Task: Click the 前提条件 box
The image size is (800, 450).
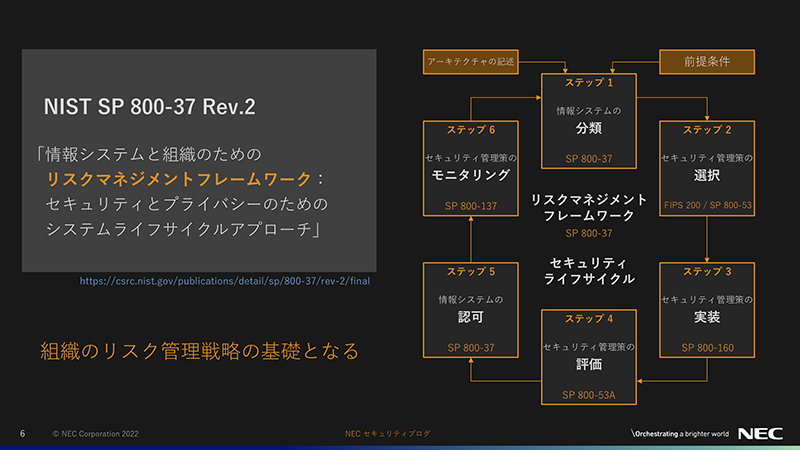Action: pos(706,61)
